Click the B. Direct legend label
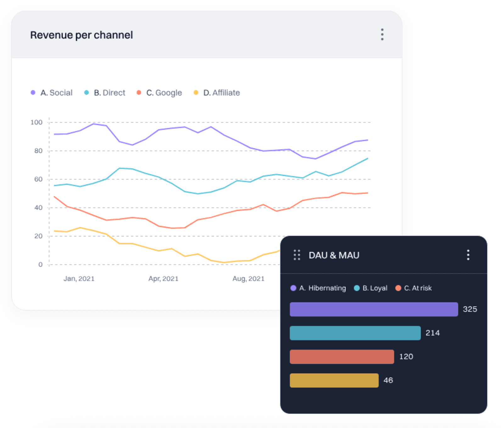Image resolution: width=504 pixels, height=428 pixels. (109, 92)
